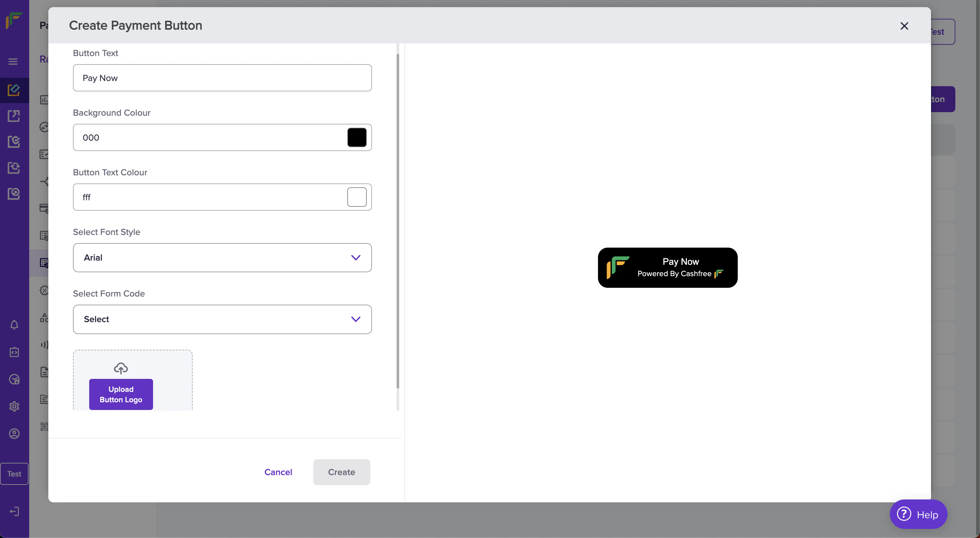Click the active payment gateway sidebar icon
This screenshot has width=980, height=538.
(14, 90)
